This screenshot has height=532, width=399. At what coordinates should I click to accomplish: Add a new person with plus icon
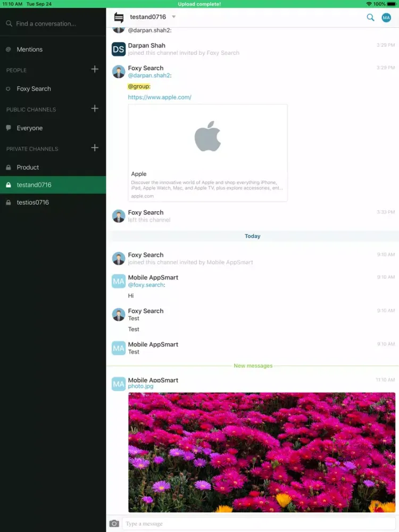click(95, 69)
